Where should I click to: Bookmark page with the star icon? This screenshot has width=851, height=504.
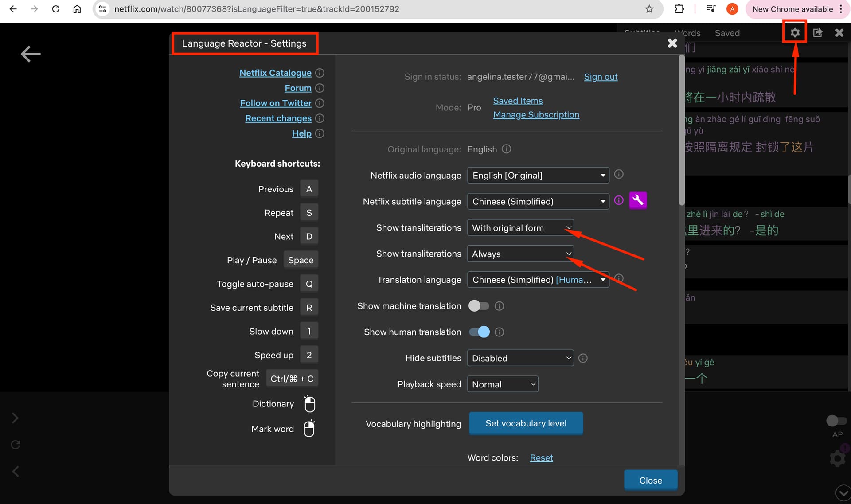pos(649,9)
